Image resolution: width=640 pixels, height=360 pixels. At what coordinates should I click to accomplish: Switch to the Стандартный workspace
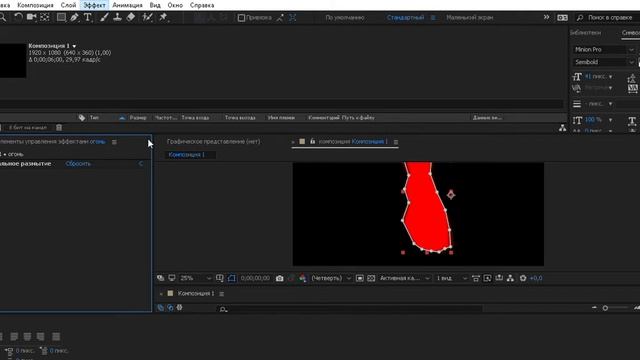405,18
